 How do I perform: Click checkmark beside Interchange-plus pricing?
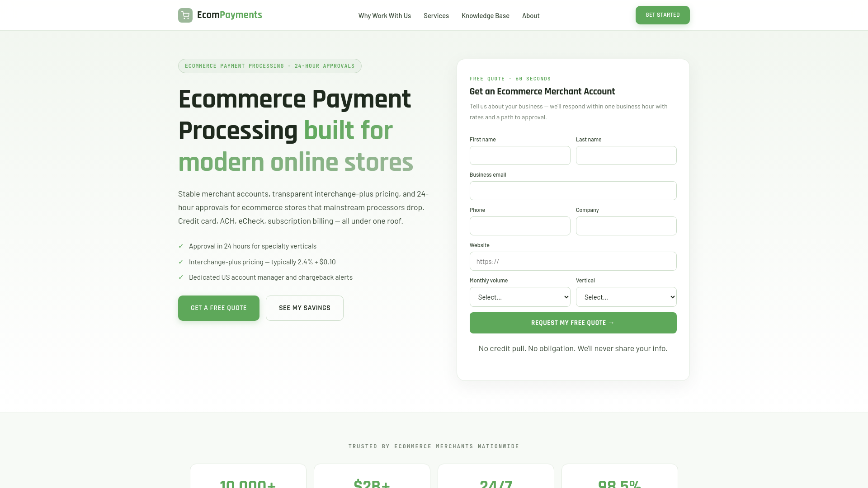181,262
